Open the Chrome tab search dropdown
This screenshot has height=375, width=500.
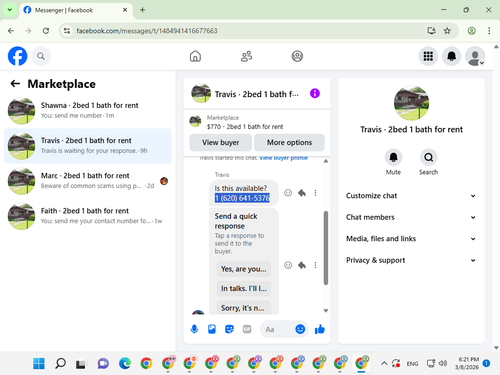[10, 10]
